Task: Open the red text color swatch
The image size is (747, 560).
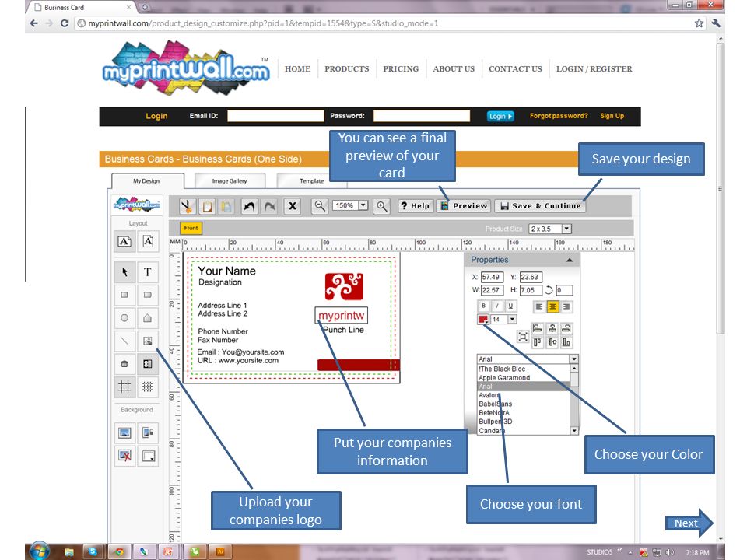Action: click(483, 319)
